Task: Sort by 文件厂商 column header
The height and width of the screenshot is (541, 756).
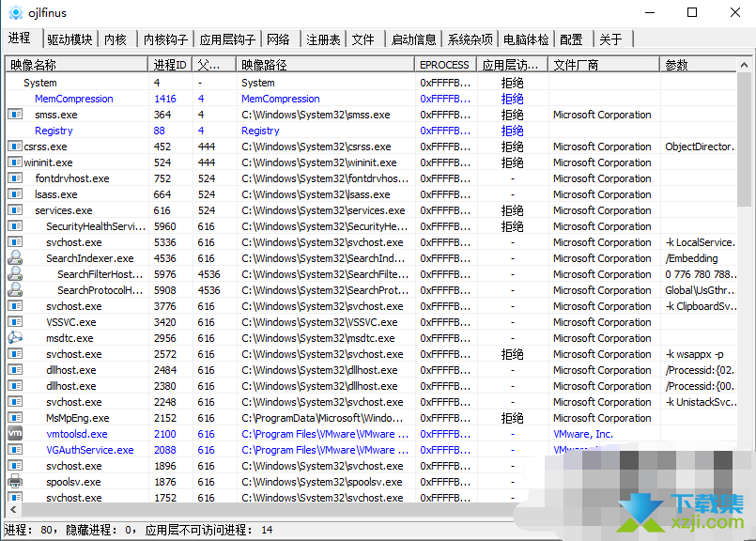Action: point(603,65)
